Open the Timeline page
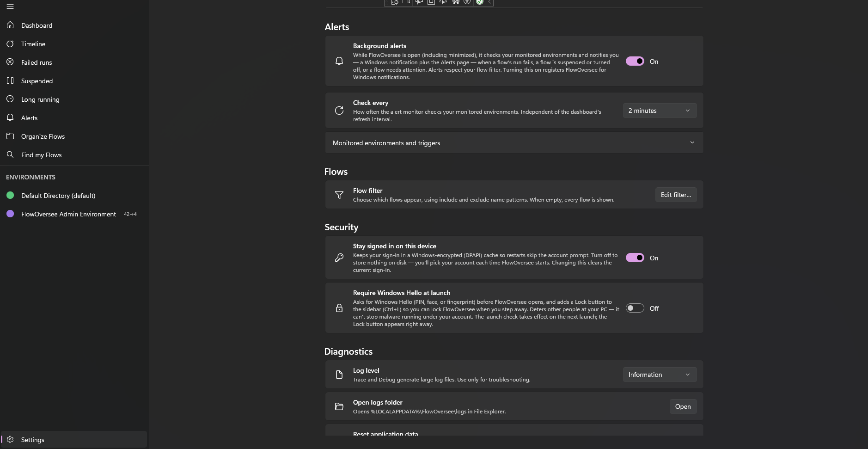868x449 pixels. pyautogui.click(x=74, y=44)
